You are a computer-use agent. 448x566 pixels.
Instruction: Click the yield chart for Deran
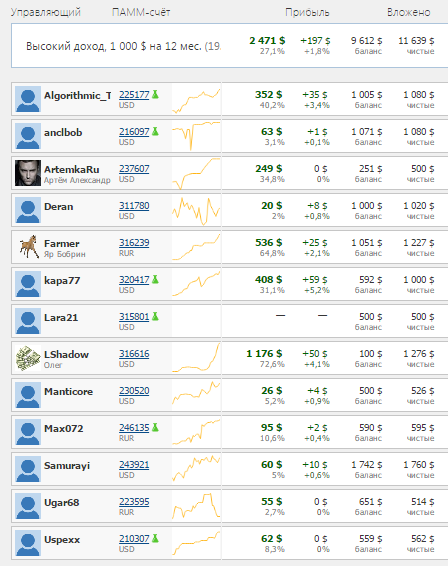pos(196,211)
